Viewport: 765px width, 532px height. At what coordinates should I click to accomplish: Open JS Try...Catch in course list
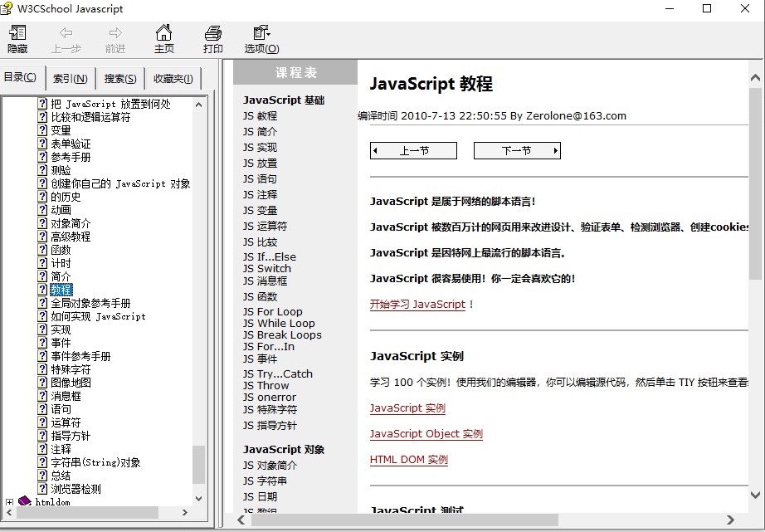click(x=278, y=373)
